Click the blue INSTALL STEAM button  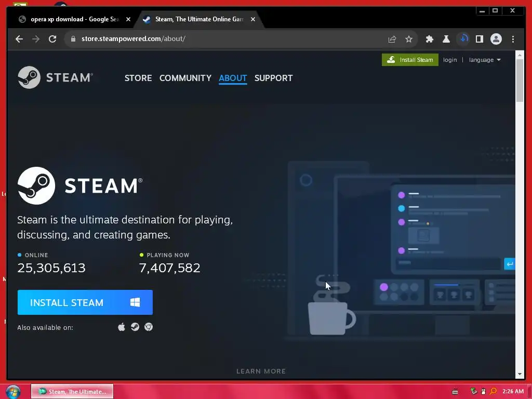pos(85,302)
